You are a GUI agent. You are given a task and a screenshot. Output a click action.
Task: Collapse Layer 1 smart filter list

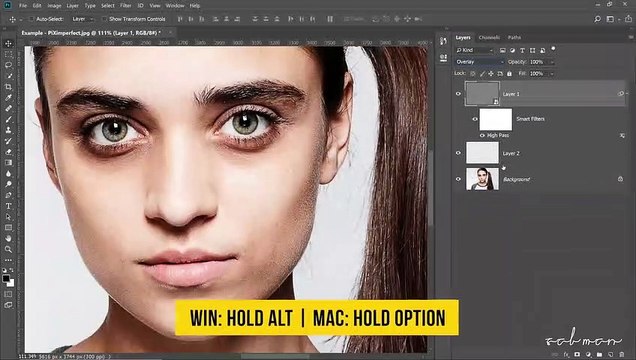[x=627, y=94]
